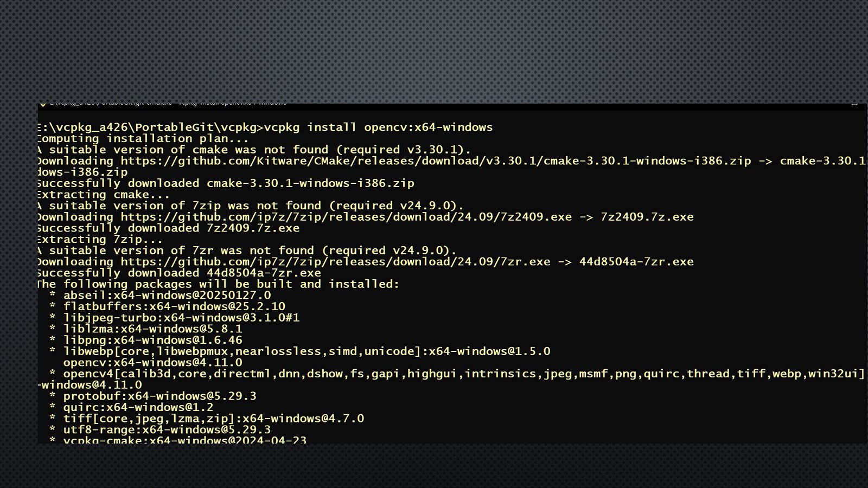This screenshot has height=488, width=868.
Task: Click 'Successfully downloaded 44d8504a-7zr.exe' line
Action: click(x=178, y=273)
